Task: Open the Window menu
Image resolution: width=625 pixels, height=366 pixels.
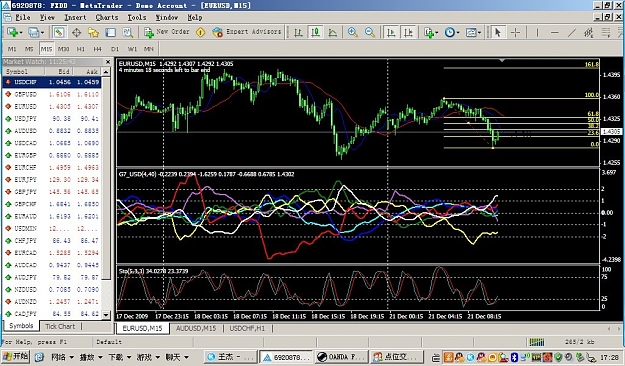Action: click(x=167, y=18)
